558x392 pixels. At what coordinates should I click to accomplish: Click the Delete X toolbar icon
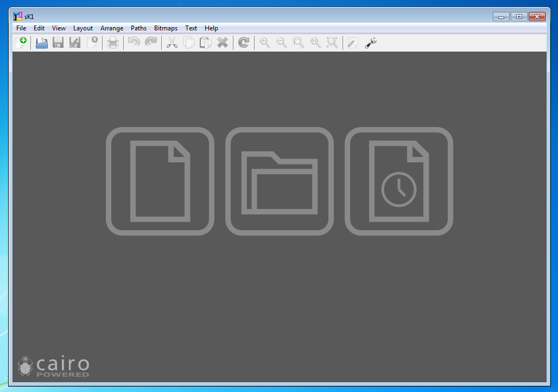tap(223, 43)
